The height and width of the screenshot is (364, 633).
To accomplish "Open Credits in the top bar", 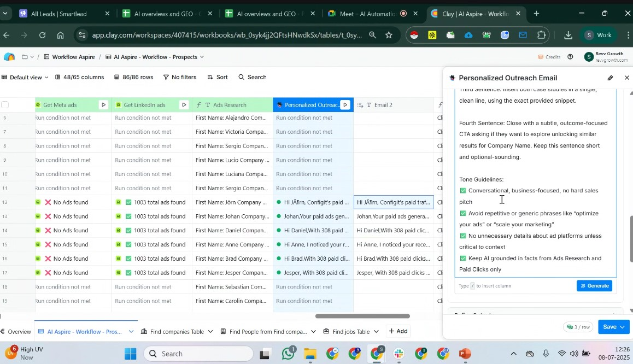I will coord(549,57).
